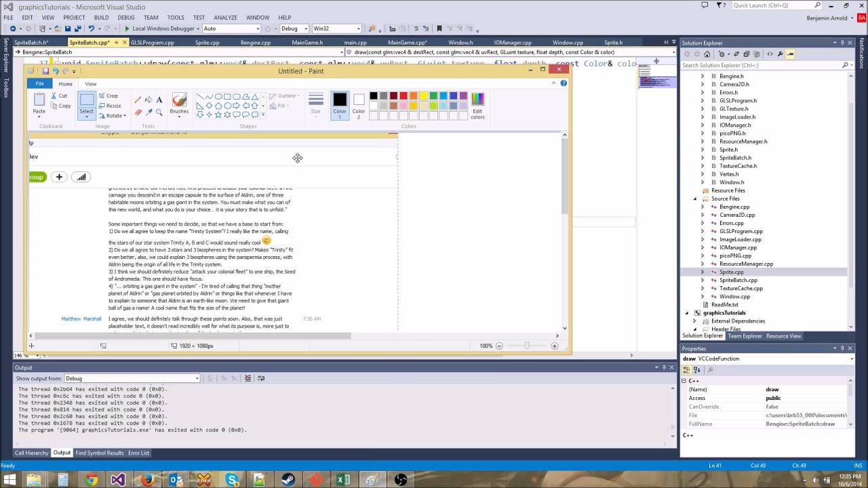Select the Eraser tool in Paint

138,113
